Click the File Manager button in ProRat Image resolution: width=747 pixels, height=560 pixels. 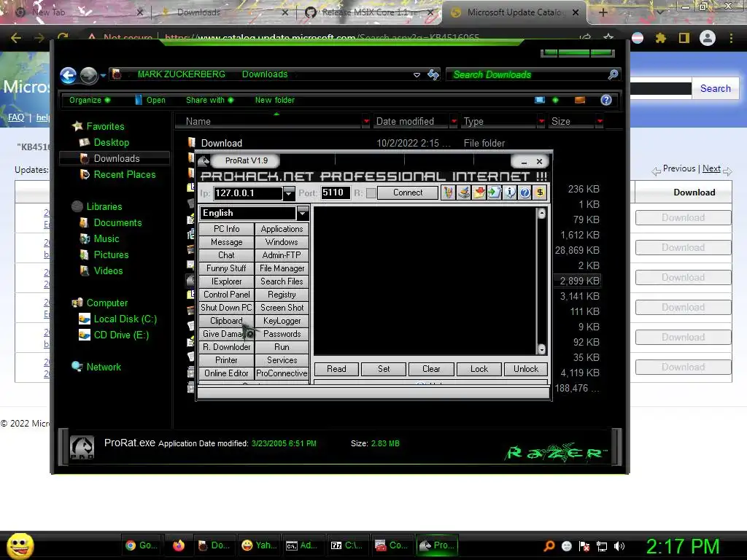coord(282,268)
